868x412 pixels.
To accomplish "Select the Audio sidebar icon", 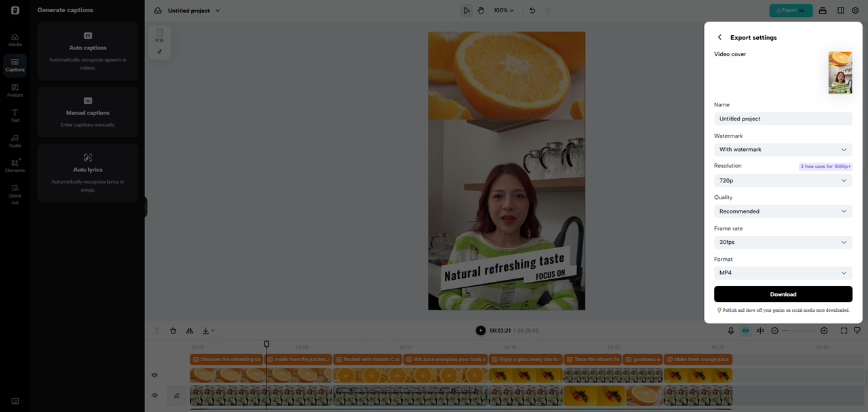I will pyautogui.click(x=15, y=141).
